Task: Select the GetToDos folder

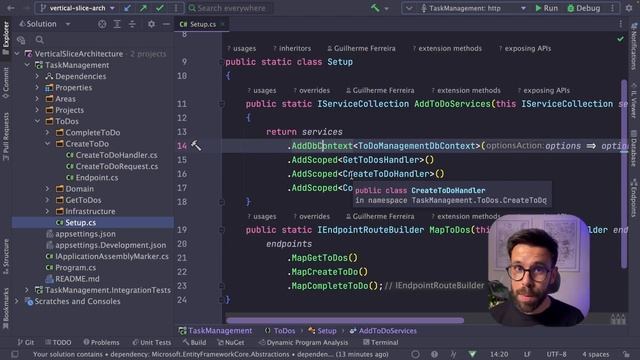Action: [x=79, y=200]
